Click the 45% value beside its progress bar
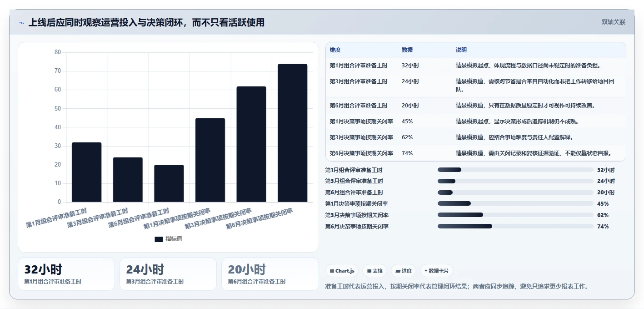Image resolution: width=644 pixels, height=309 pixels. [603, 204]
